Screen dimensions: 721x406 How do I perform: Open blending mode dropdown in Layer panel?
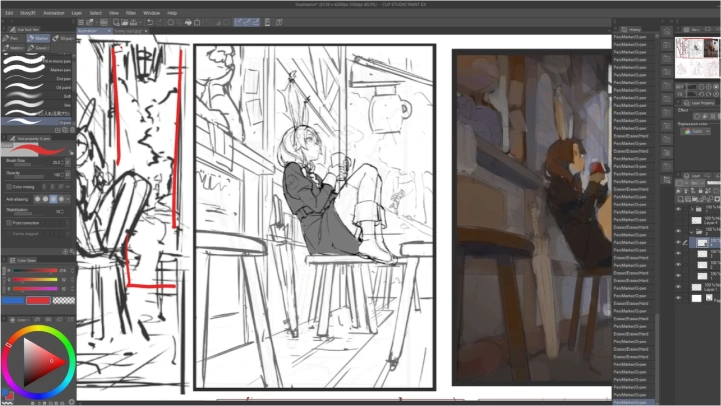[x=698, y=183]
